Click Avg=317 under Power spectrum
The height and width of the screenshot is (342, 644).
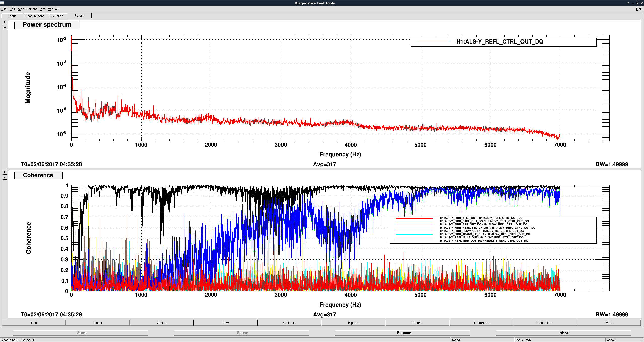click(325, 164)
